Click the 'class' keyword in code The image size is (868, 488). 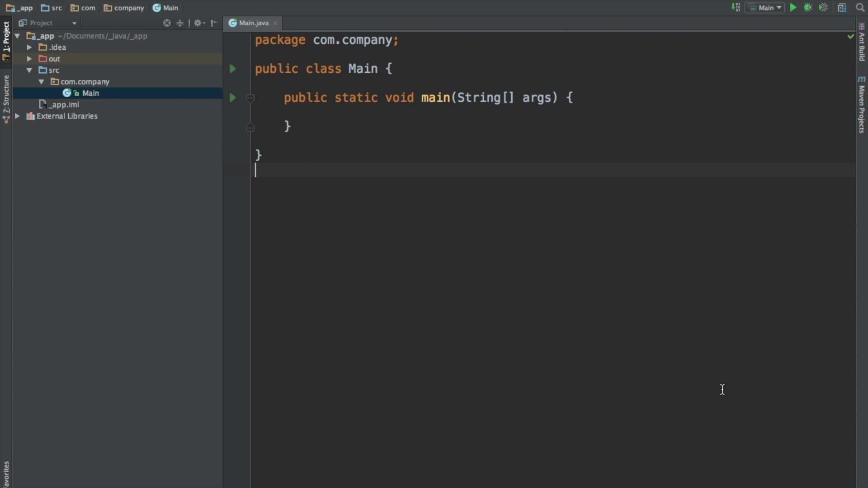click(324, 69)
